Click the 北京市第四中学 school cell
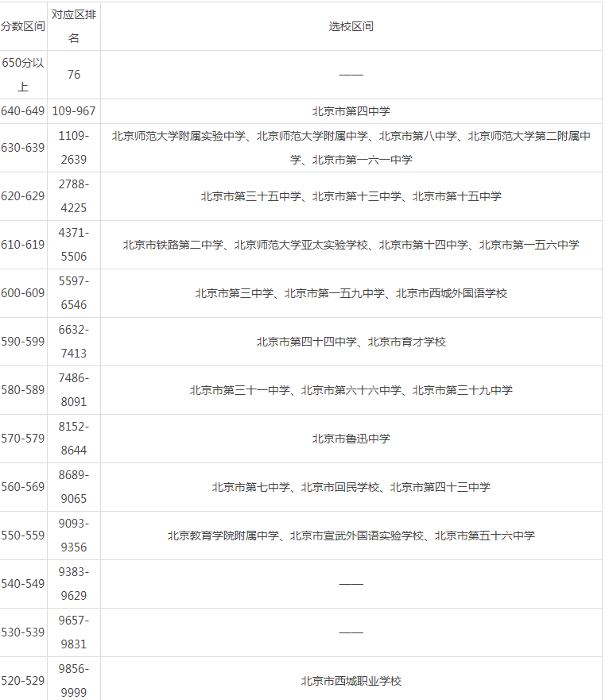 click(x=351, y=111)
